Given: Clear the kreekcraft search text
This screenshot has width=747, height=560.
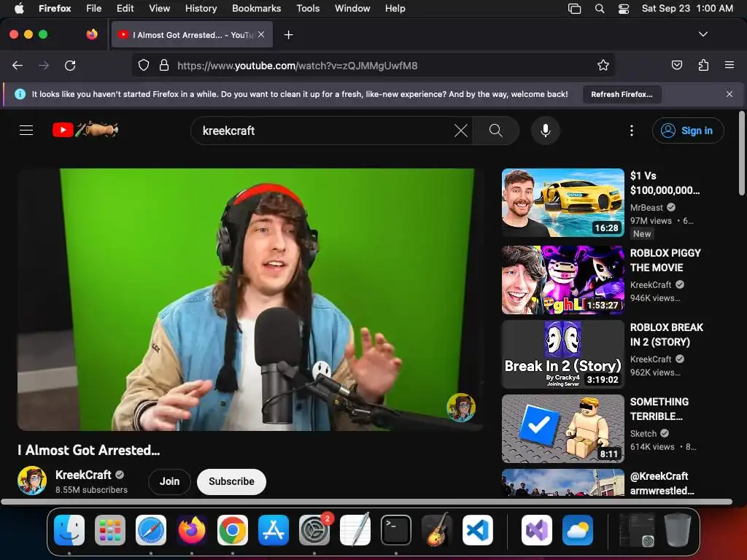Looking at the screenshot, I should 461,131.
